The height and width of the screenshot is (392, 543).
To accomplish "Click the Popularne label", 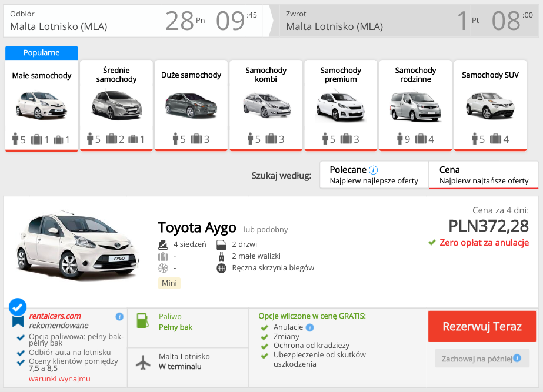I will tap(42, 53).
